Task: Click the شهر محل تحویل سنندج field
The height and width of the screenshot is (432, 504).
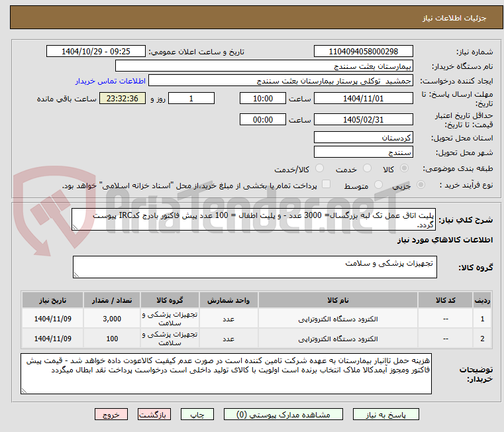Action: tap(363, 152)
